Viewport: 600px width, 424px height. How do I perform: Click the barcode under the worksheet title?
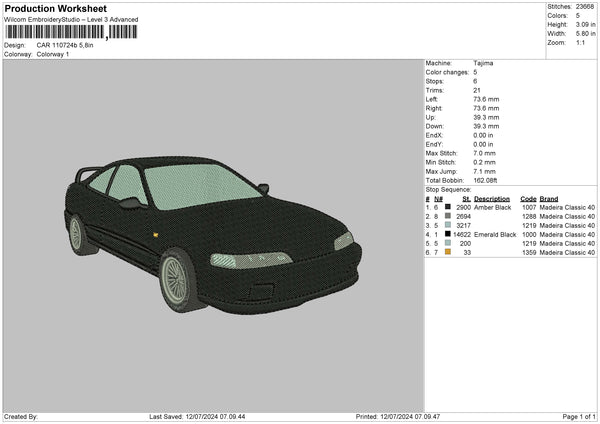pos(70,33)
